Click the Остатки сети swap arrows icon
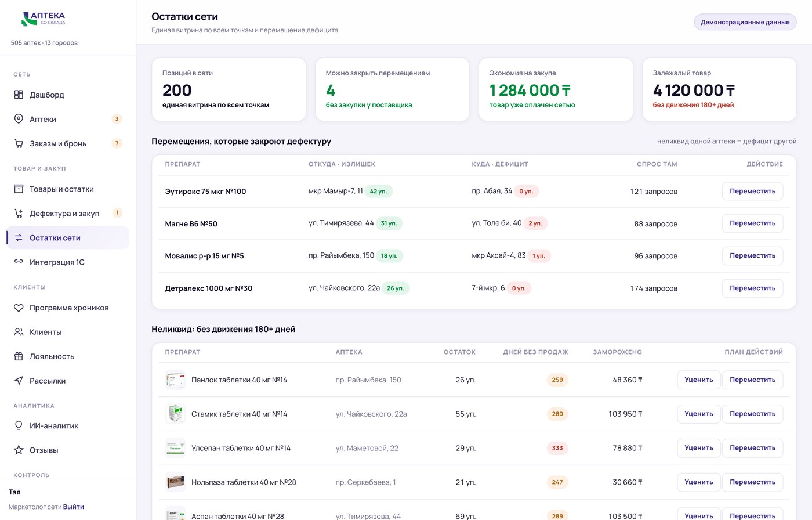 point(19,238)
